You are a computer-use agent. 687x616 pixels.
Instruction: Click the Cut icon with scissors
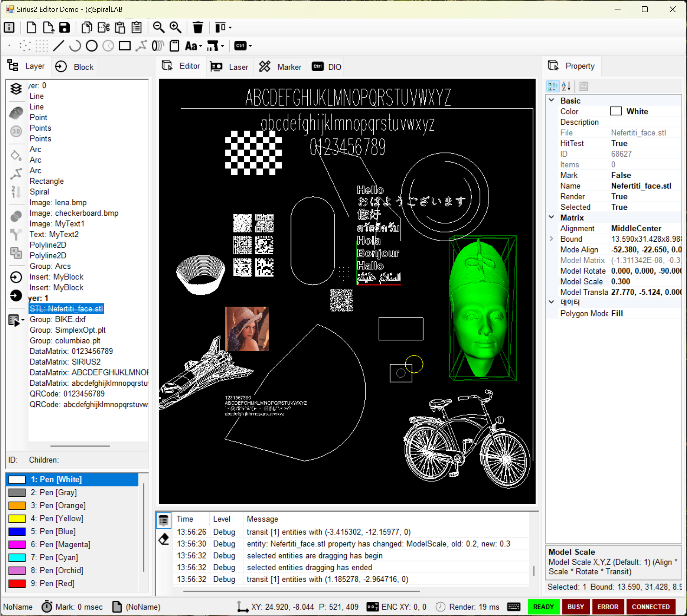(103, 28)
